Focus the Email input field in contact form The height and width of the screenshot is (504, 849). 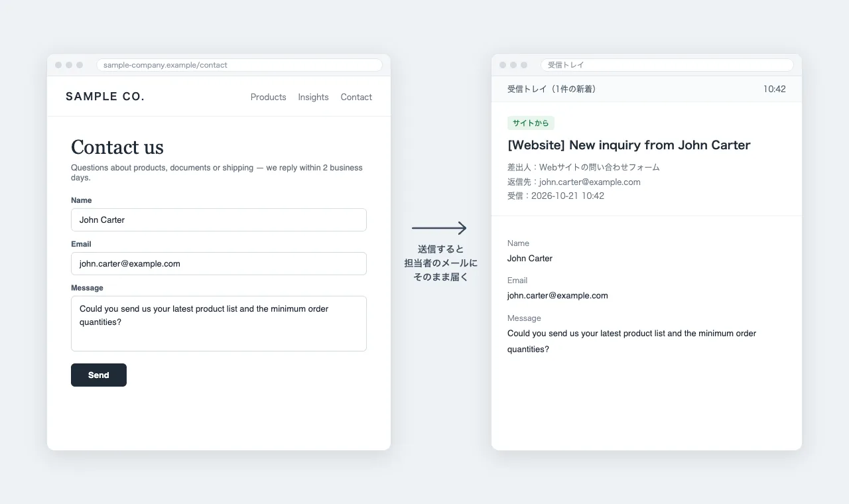(219, 263)
